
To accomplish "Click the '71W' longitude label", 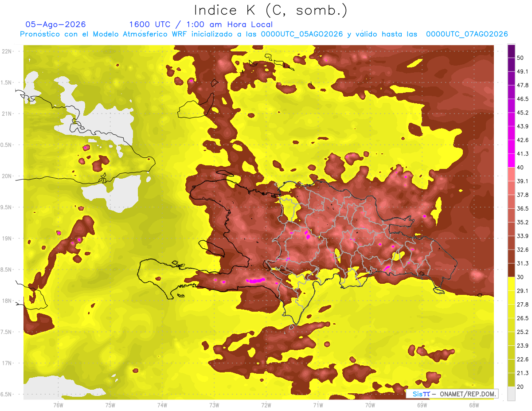I will tap(318, 405).
